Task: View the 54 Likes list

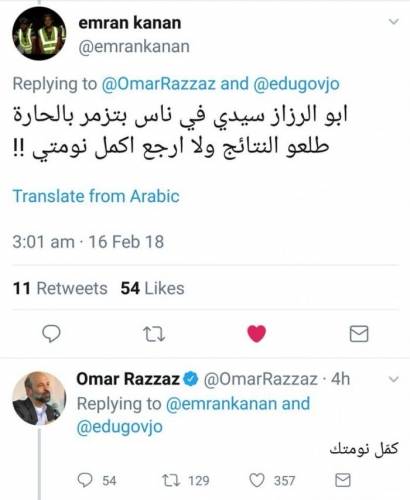Action: pos(152,288)
